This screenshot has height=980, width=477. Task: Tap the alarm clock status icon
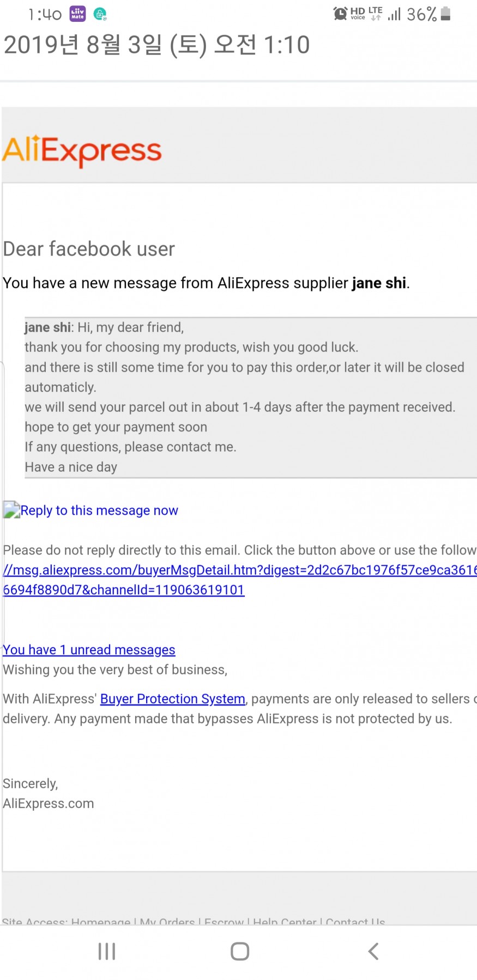(340, 14)
